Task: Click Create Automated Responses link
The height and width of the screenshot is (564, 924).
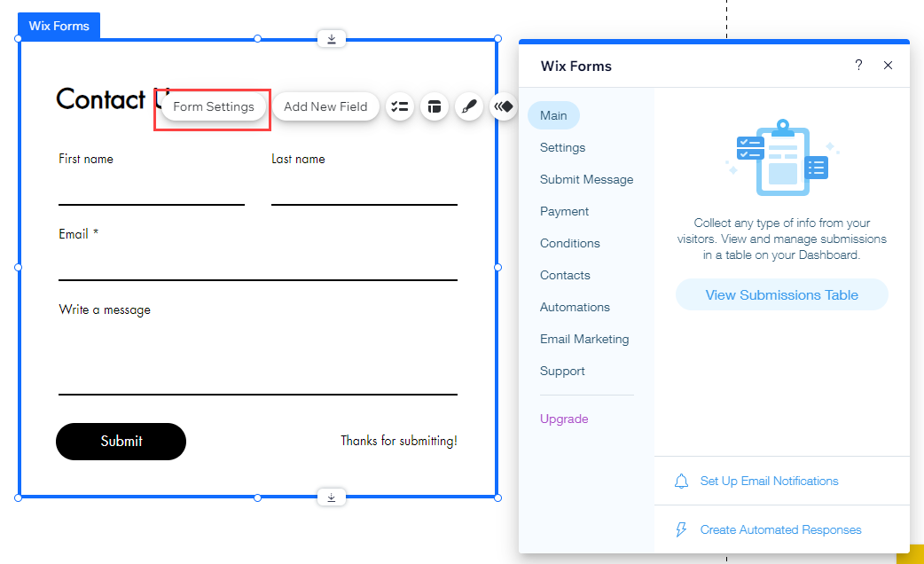Action: (781, 529)
